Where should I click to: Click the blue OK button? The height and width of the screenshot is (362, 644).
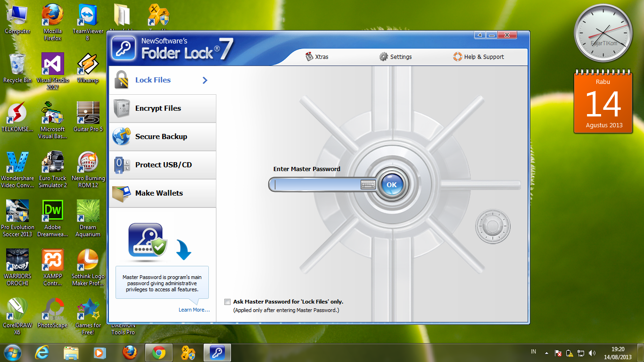[391, 185]
